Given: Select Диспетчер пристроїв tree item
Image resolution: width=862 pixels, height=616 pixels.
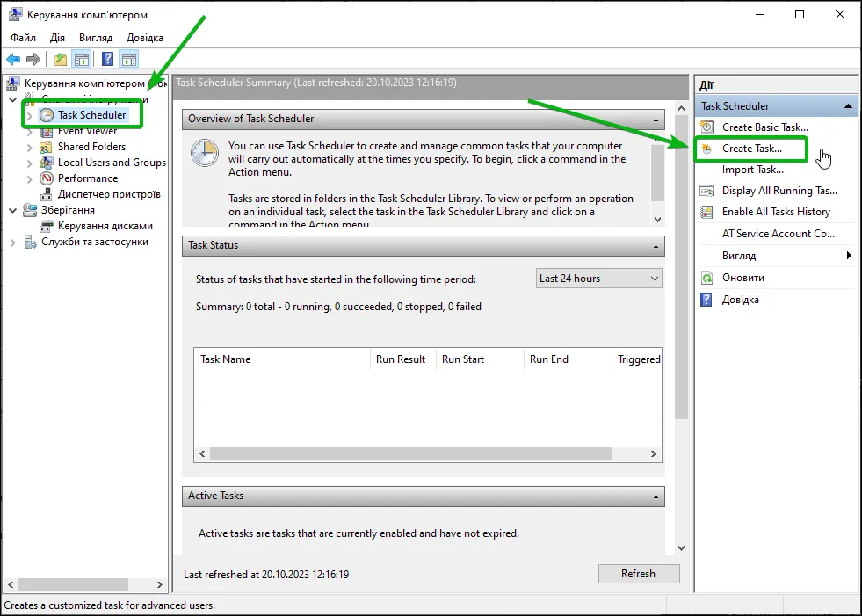Looking at the screenshot, I should pyautogui.click(x=109, y=193).
